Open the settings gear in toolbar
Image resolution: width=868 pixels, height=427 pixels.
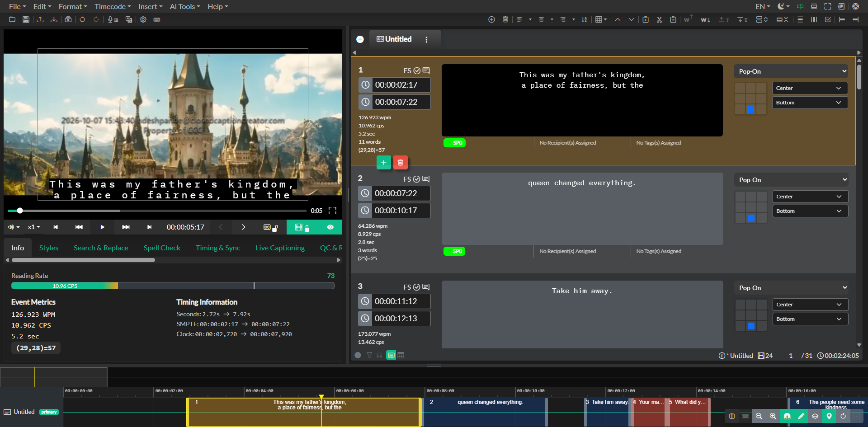tap(143, 19)
